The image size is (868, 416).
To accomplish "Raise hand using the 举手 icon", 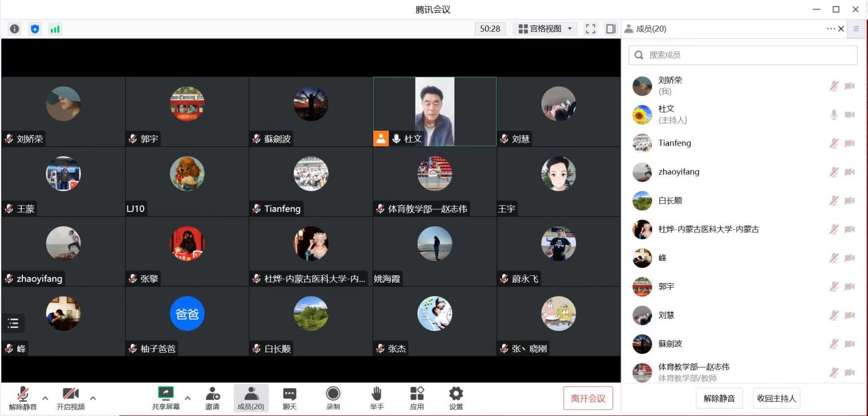I will coord(376,397).
